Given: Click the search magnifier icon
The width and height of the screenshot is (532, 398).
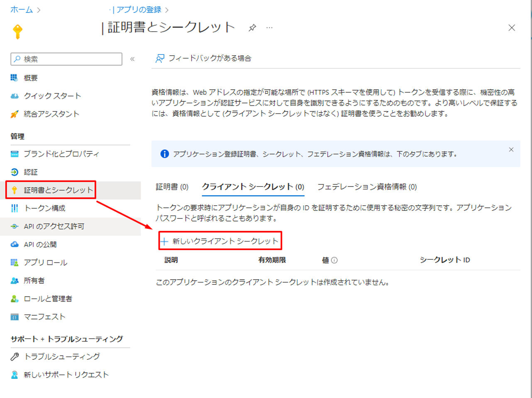Looking at the screenshot, I should pos(17,59).
